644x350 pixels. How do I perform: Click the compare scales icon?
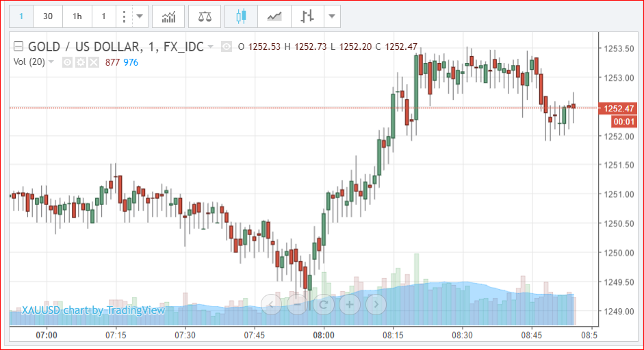(205, 16)
